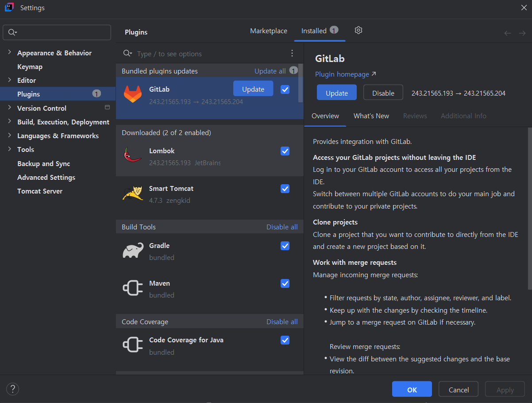Image resolution: width=532 pixels, height=403 pixels.
Task: Click the plugin search magnifier icon
Action: 127,53
